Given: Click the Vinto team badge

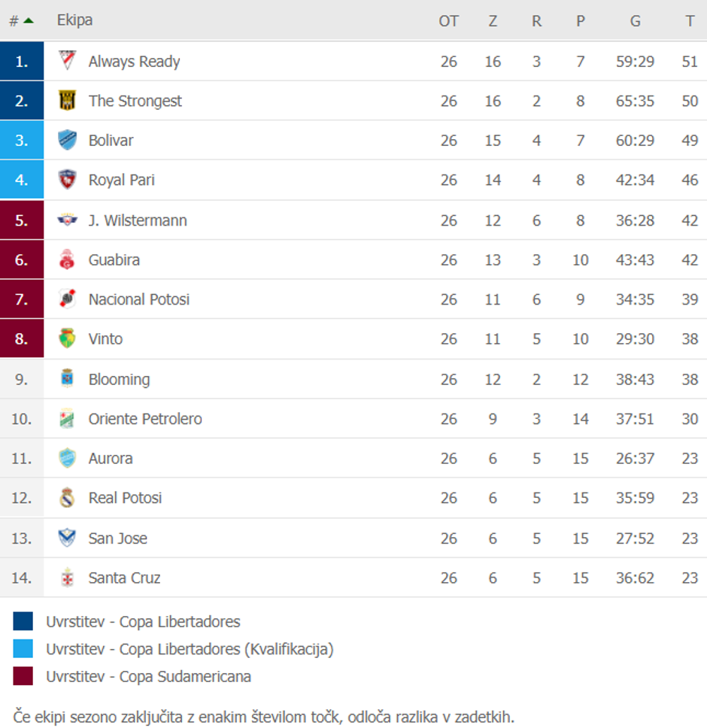Looking at the screenshot, I should tap(66, 338).
